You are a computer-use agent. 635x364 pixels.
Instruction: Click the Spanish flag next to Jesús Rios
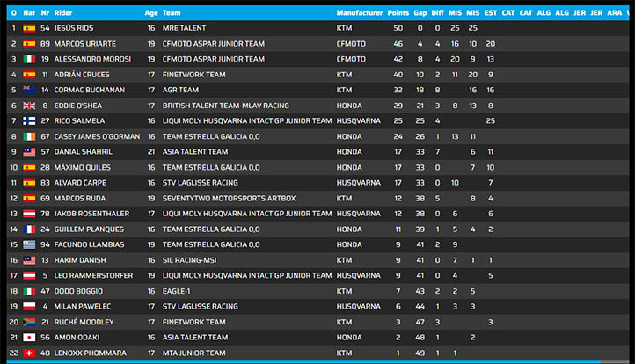click(29, 28)
